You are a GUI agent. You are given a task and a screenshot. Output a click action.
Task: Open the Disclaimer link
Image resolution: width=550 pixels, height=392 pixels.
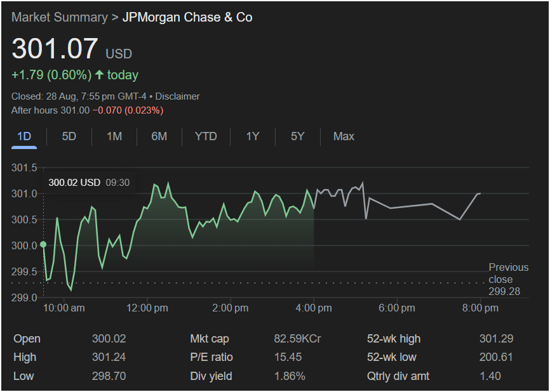[x=178, y=96]
